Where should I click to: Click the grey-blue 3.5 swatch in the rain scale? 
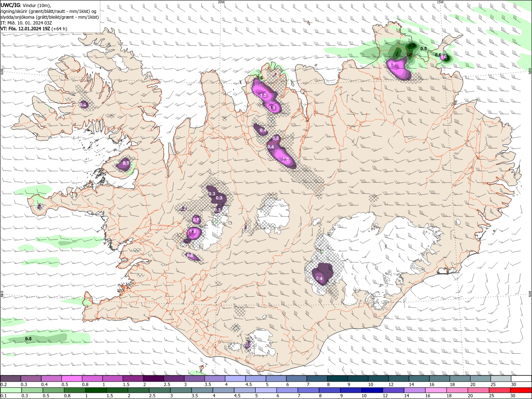tap(202, 390)
